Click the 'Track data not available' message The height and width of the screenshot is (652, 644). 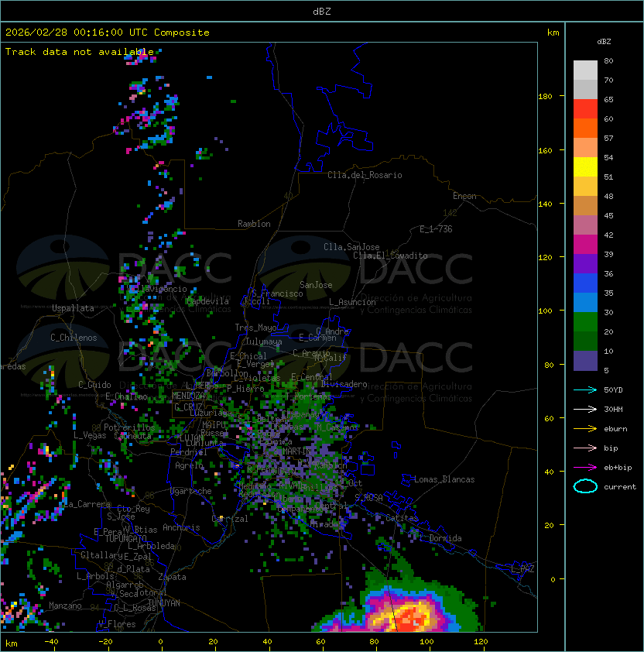coord(80,52)
